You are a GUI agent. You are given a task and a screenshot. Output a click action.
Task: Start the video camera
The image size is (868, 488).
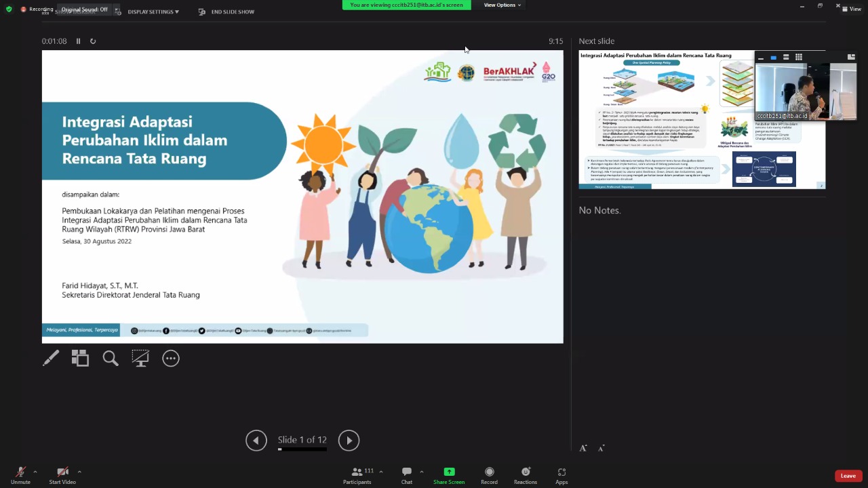tap(62, 475)
